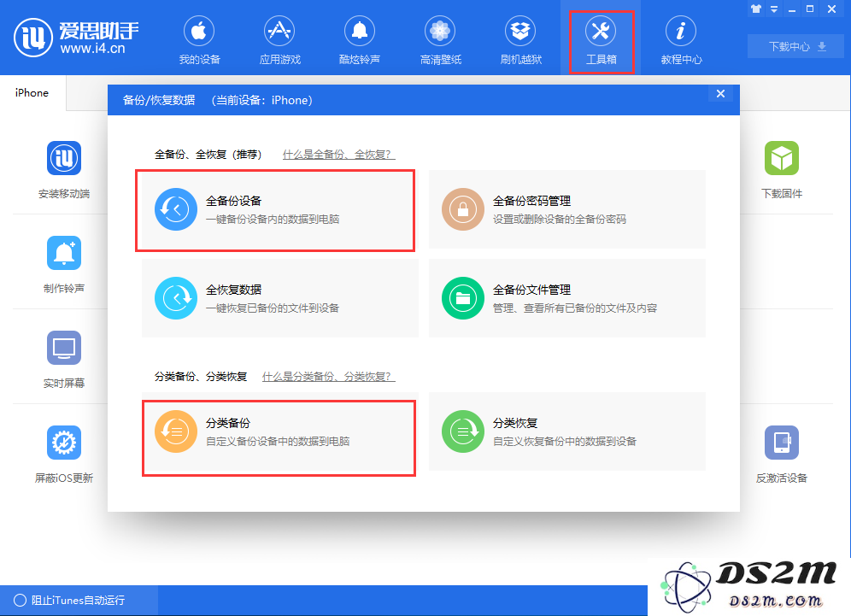Click the 全备份密码管理 lock icon
851x616 pixels.
pyautogui.click(x=463, y=209)
